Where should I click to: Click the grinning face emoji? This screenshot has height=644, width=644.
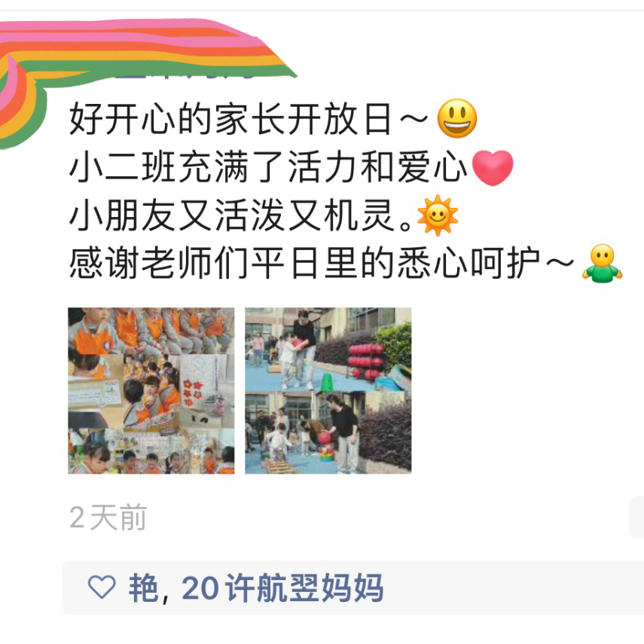pos(456,118)
